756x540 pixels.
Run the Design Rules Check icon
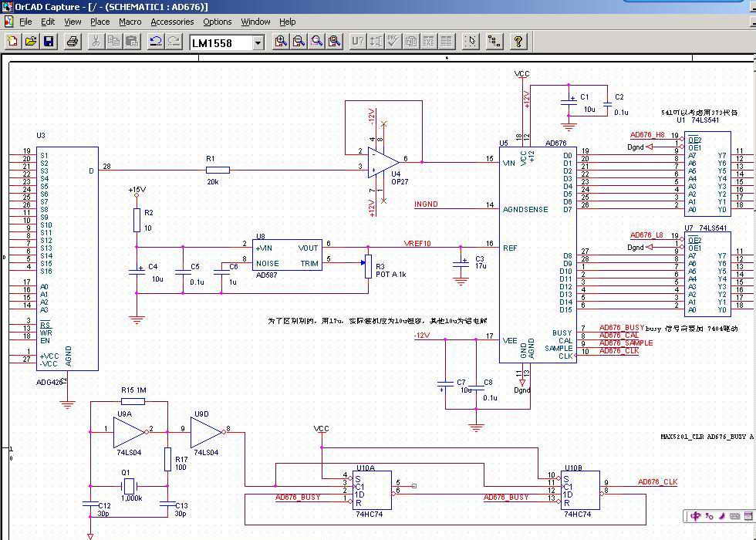click(x=393, y=42)
